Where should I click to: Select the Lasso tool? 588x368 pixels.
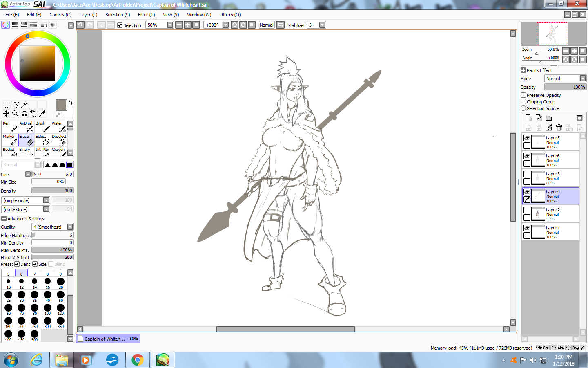[x=16, y=105]
